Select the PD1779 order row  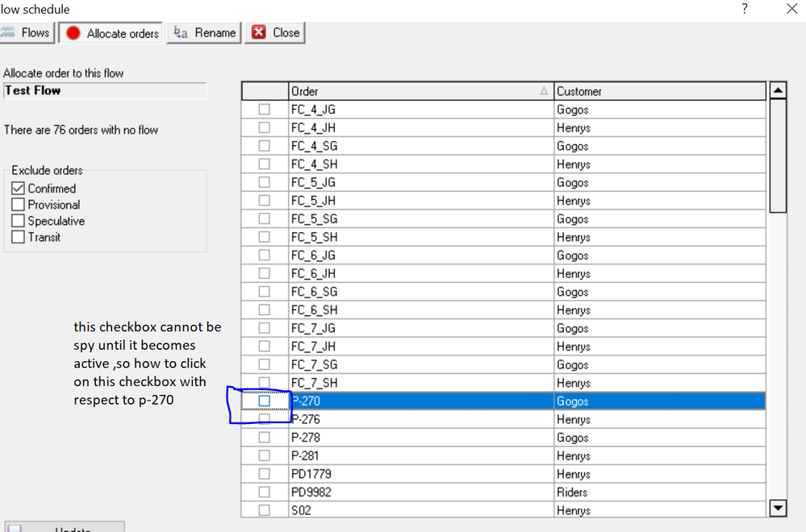coord(420,474)
